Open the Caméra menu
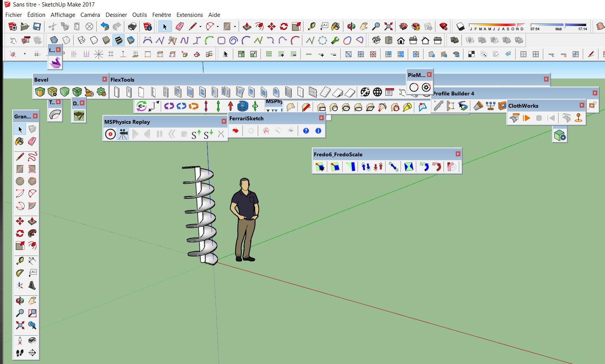The width and height of the screenshot is (605, 364). pos(90,15)
